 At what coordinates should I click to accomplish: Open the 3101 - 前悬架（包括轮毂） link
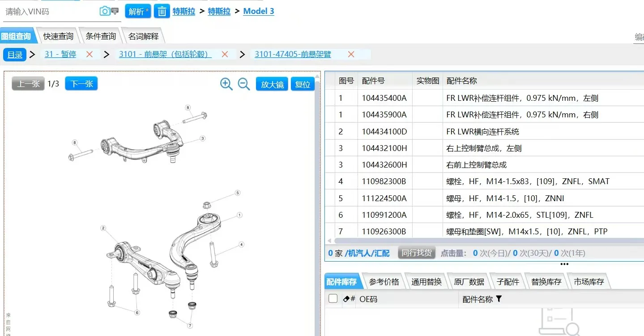pos(165,54)
